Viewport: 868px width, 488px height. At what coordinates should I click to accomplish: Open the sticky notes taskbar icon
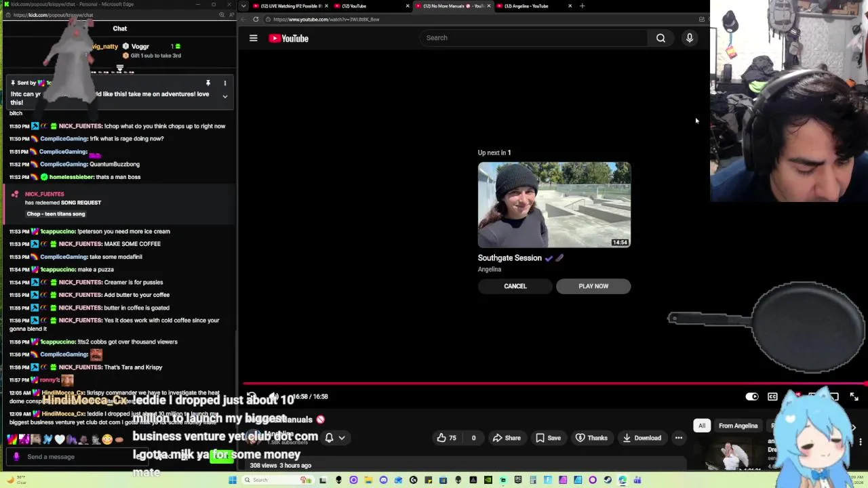point(429,480)
